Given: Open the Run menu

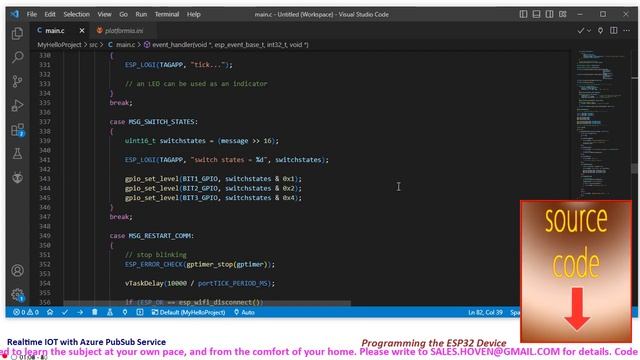Looking at the screenshot, I should click(x=141, y=14).
